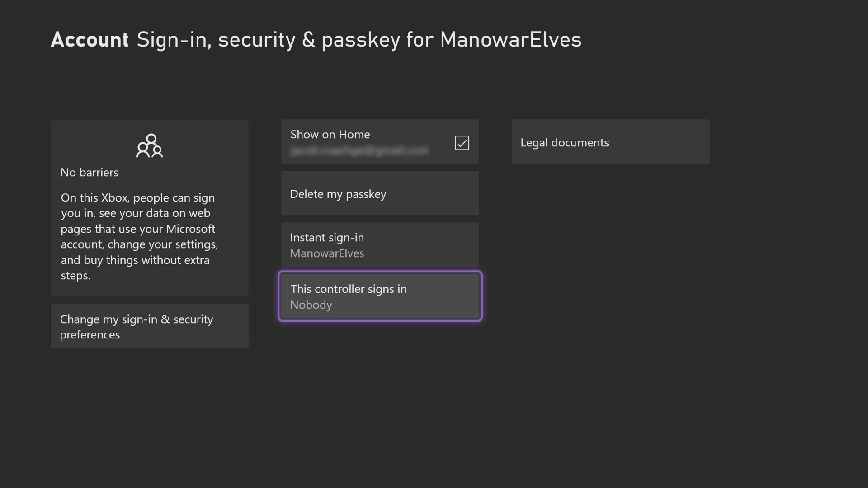Click 'steps.' at end of description
This screenshot has height=488, width=868.
[75, 276]
